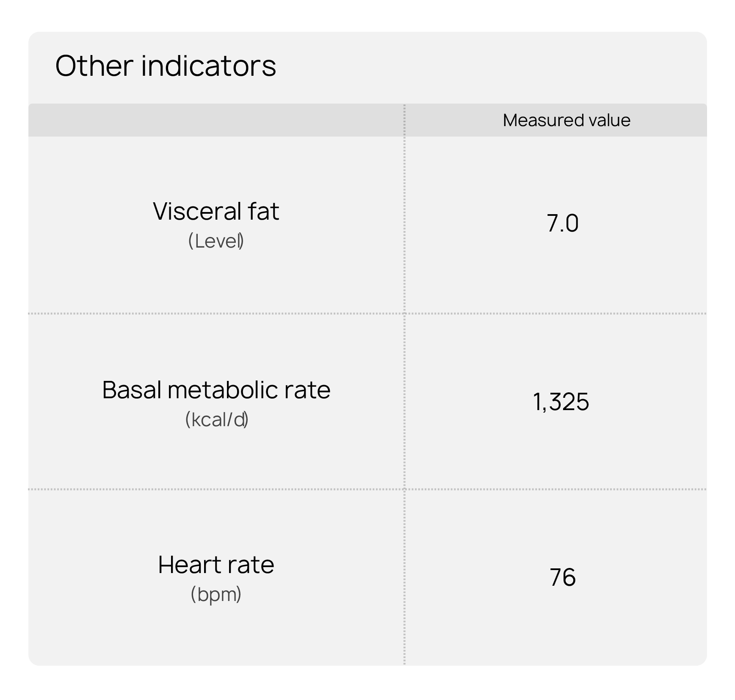Click the (kcal/d) unit text
735x700 pixels.
pyautogui.click(x=216, y=420)
